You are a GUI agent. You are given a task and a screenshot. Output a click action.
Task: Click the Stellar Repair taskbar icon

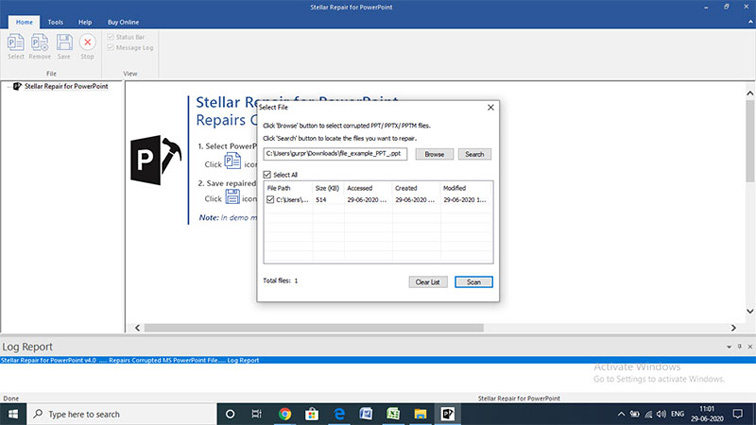point(447,414)
